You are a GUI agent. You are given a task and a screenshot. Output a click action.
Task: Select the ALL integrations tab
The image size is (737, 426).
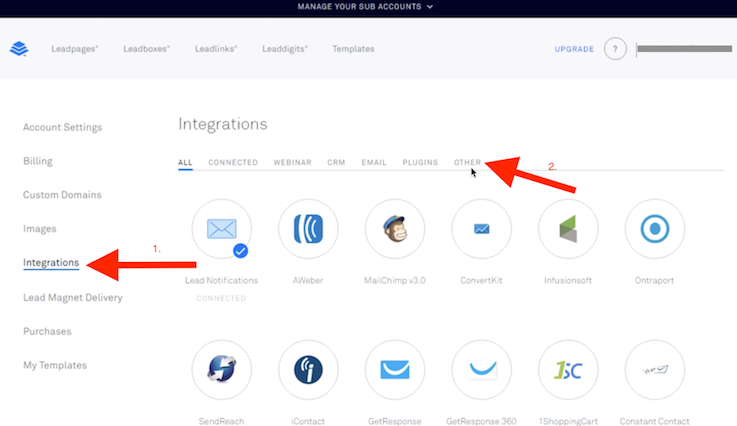[185, 163]
